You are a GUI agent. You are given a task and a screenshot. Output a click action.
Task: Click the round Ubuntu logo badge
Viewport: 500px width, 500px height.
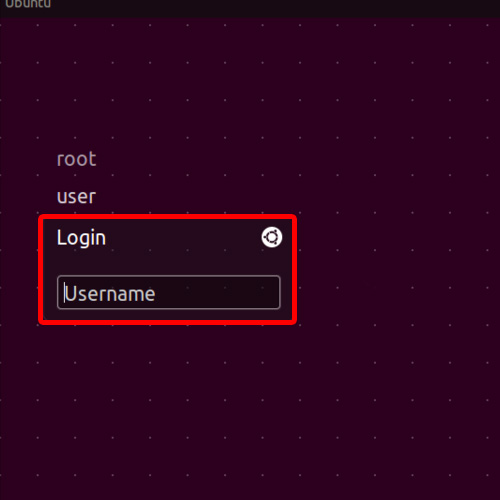272,237
